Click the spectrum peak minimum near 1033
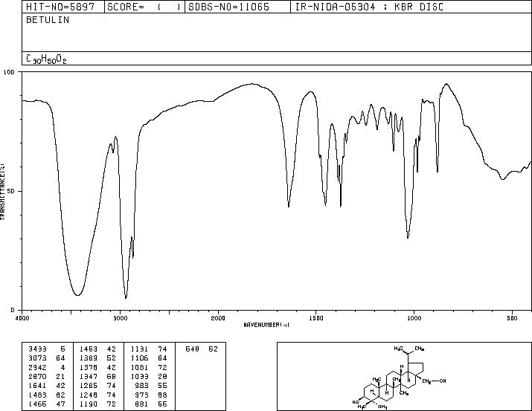The width and height of the screenshot is (532, 411). (x=408, y=238)
